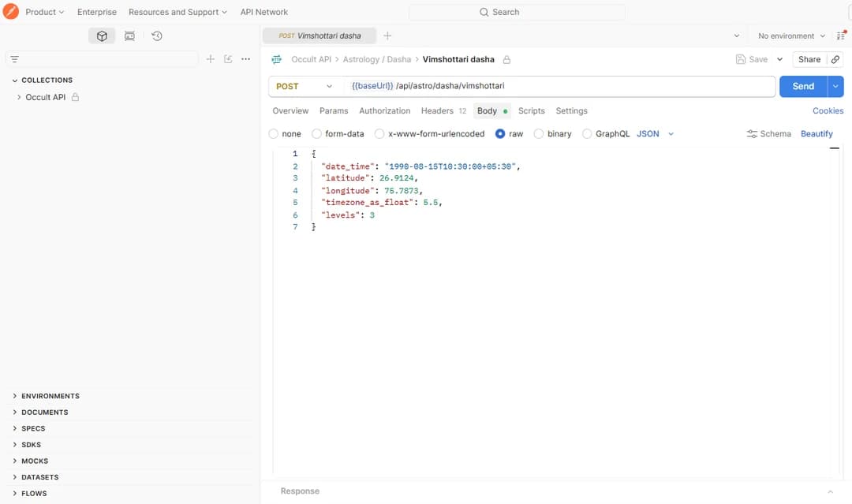Viewport: 852px width, 504px height.
Task: Click lock icon next to Occult API collection
Action: coord(76,97)
